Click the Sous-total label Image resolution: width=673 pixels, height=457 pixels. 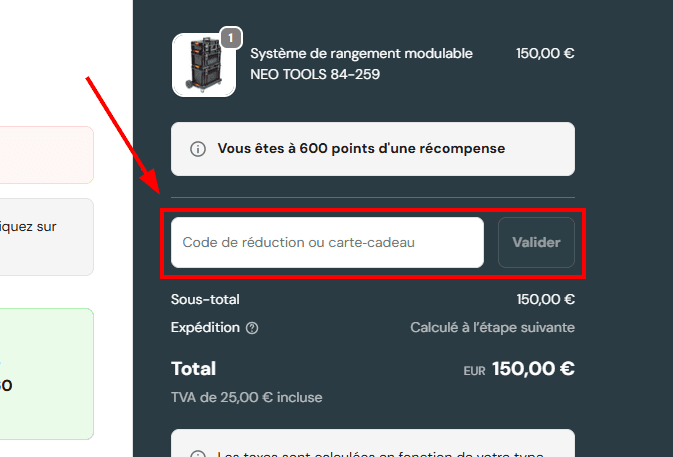[205, 299]
